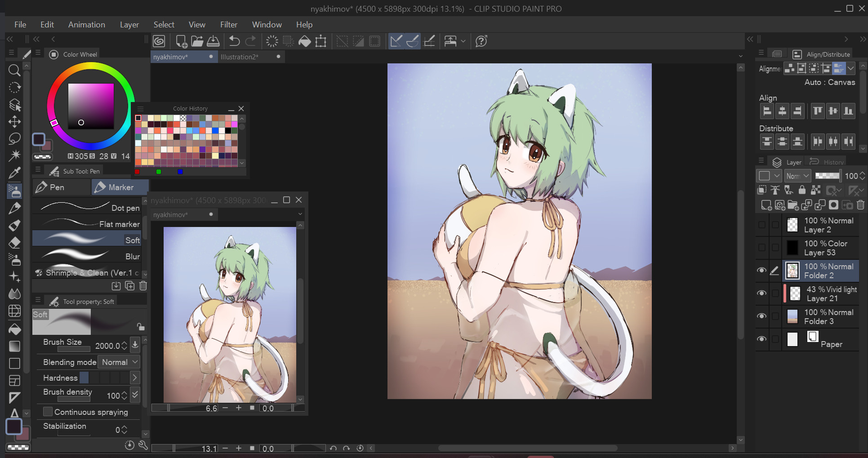Viewport: 868px width, 458px height.
Task: Rotate canvas left in status bar
Action: coord(333,448)
